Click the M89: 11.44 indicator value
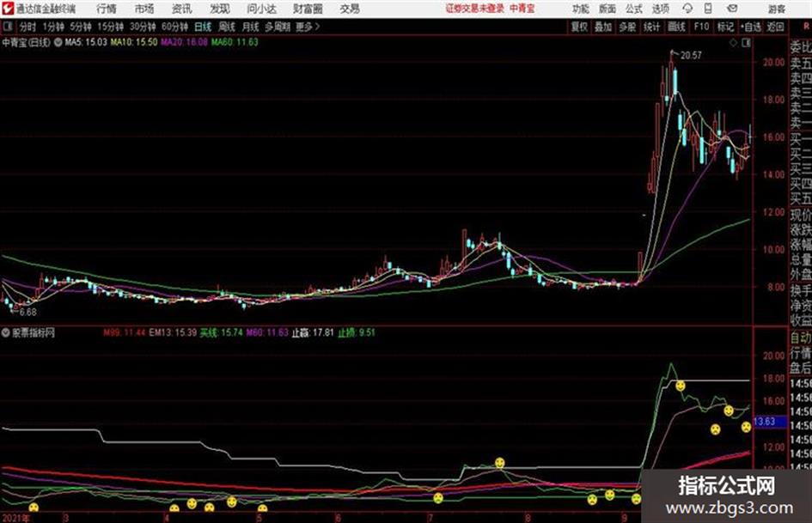Viewport: 812px width, 523px height. tap(125, 332)
